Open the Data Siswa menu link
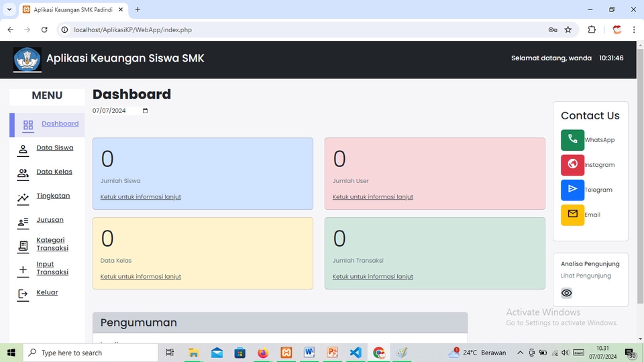The width and height of the screenshot is (644, 362). 54,147
